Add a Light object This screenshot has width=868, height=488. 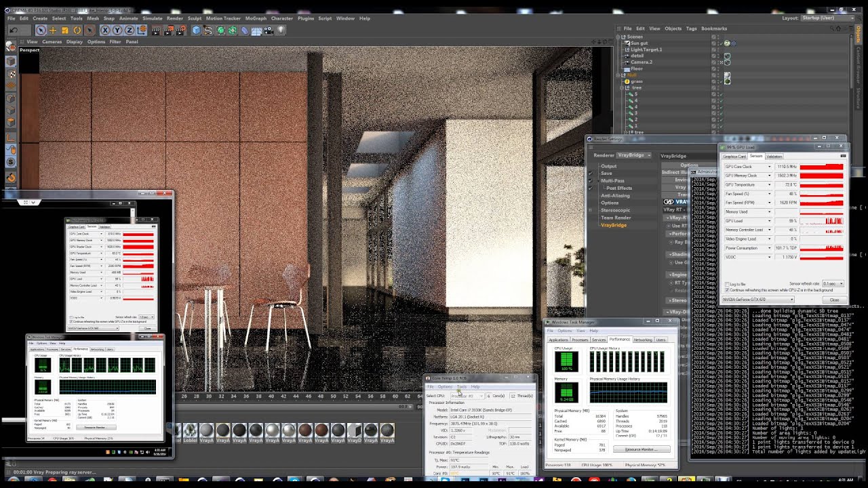click(x=281, y=30)
